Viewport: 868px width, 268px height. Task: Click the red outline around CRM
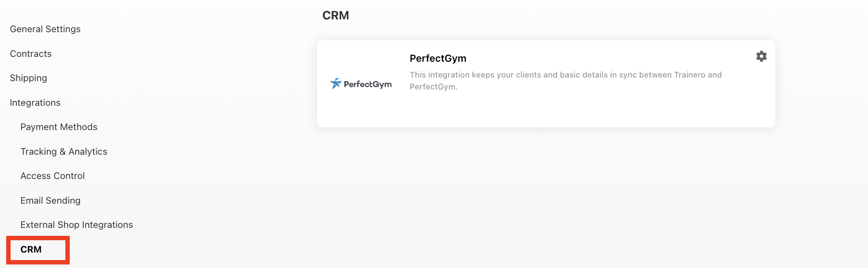(38, 238)
